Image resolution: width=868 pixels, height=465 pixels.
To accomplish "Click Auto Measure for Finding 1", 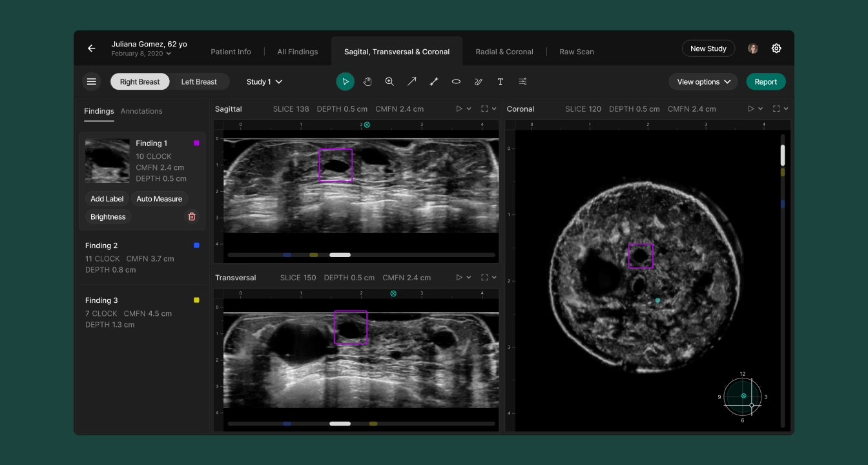I will point(159,199).
